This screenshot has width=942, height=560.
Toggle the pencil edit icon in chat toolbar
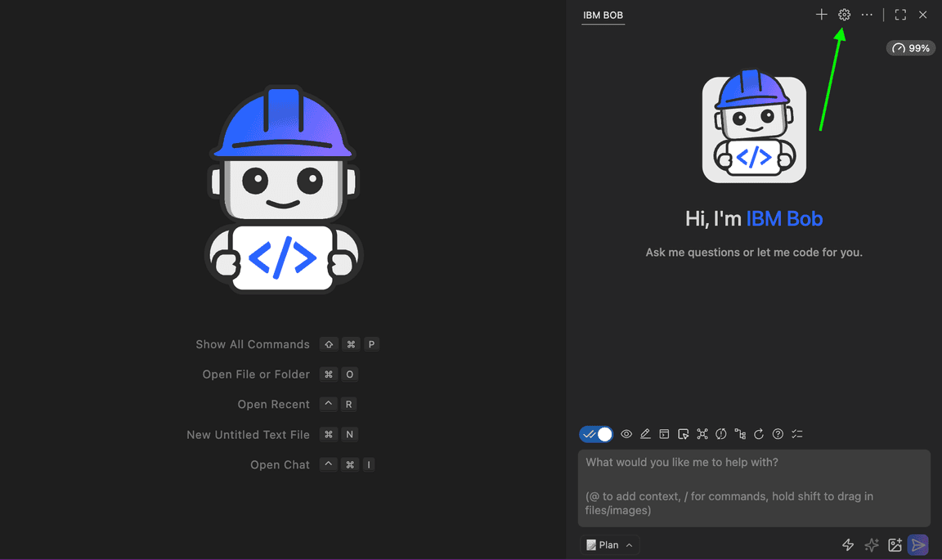point(645,434)
